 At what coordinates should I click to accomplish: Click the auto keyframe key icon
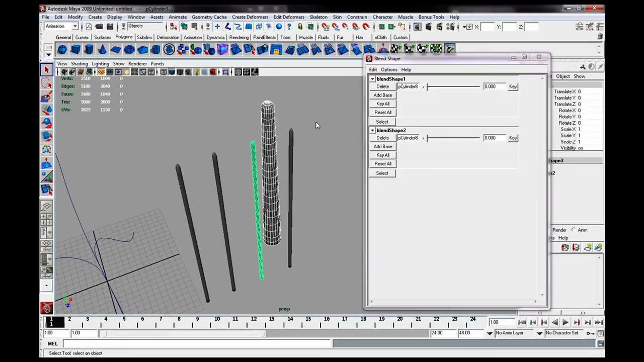590,333
